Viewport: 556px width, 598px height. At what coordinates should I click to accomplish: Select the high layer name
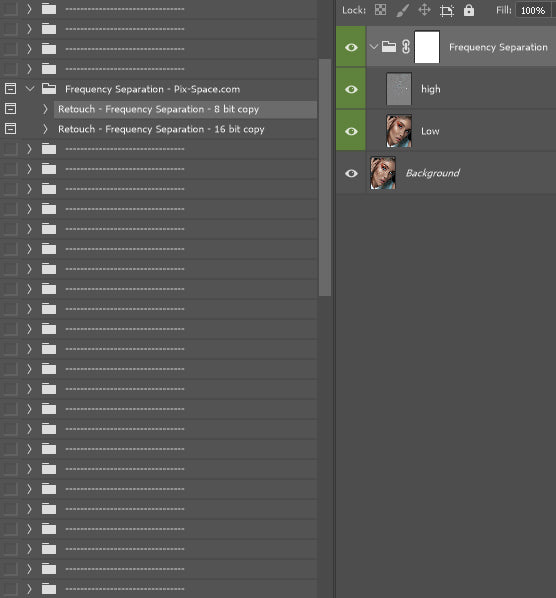[431, 89]
